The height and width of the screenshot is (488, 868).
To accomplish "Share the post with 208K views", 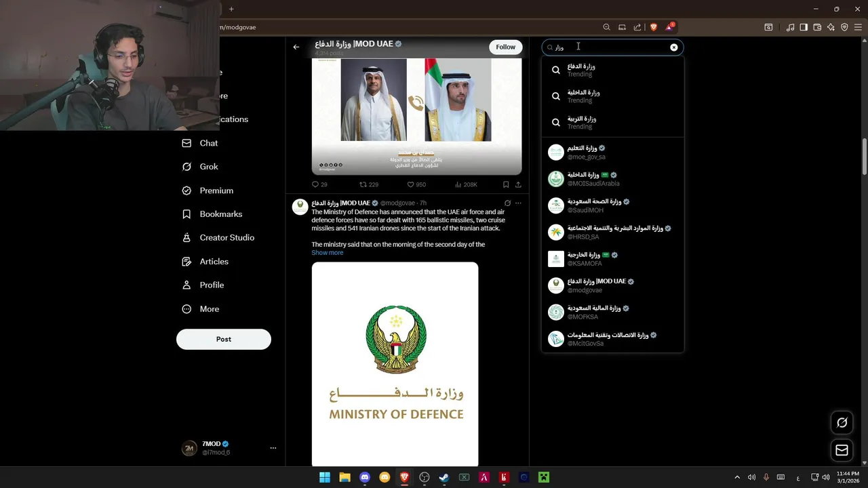I will point(518,184).
